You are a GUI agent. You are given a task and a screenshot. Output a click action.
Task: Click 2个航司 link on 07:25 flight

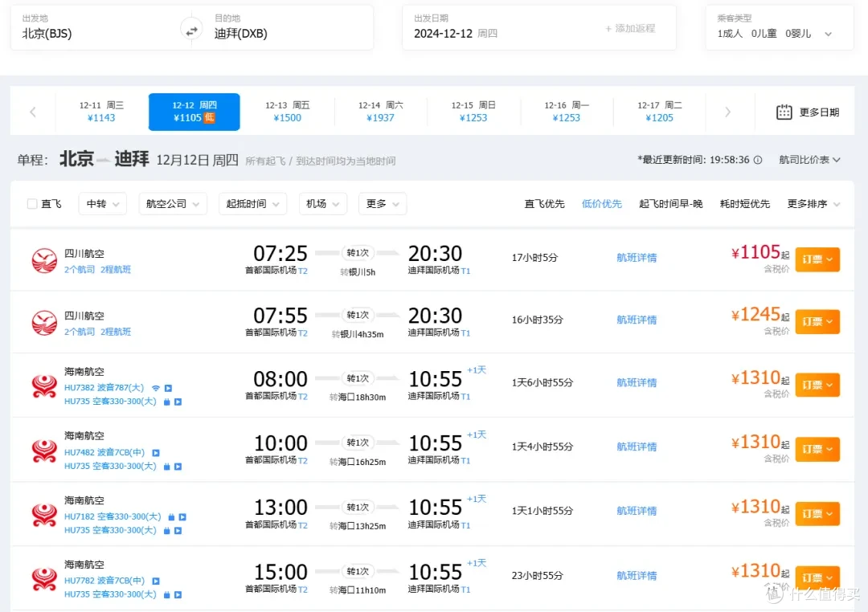pos(79,270)
